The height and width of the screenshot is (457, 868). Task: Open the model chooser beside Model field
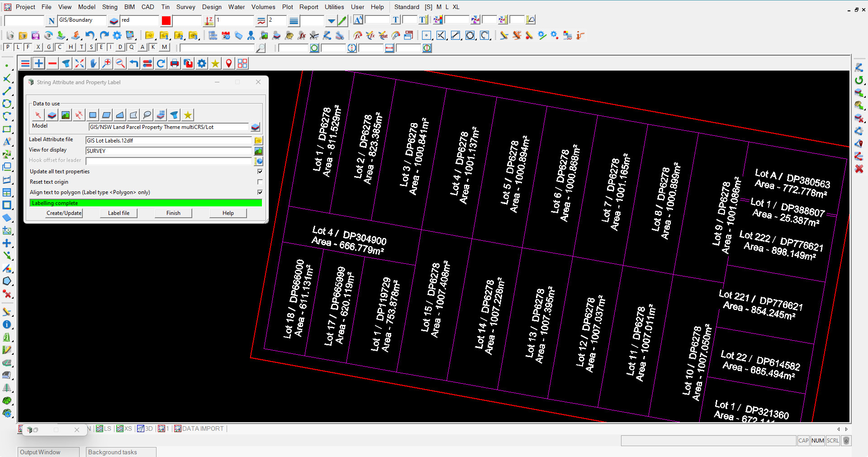(256, 127)
